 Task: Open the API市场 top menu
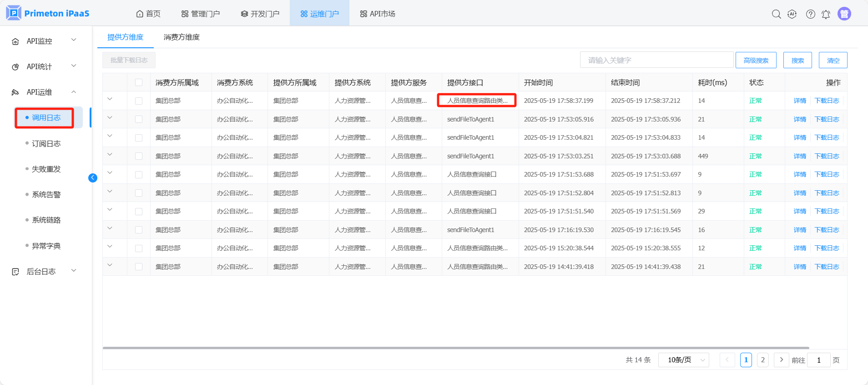(378, 14)
